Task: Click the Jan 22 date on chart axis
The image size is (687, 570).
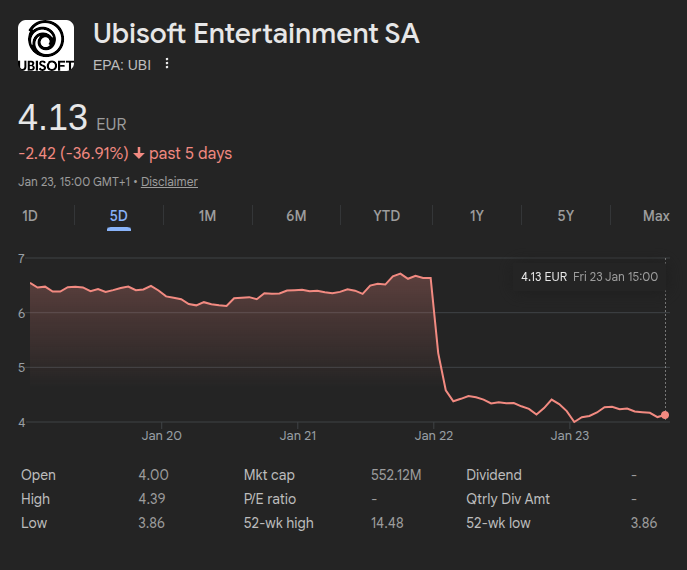Action: pos(433,436)
